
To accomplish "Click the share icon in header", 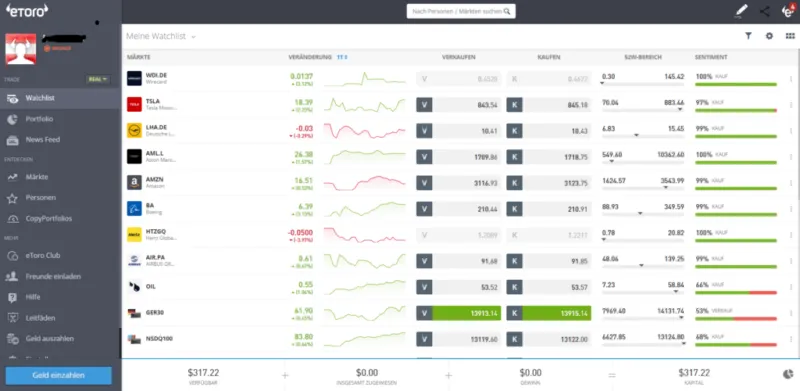I will (x=764, y=11).
